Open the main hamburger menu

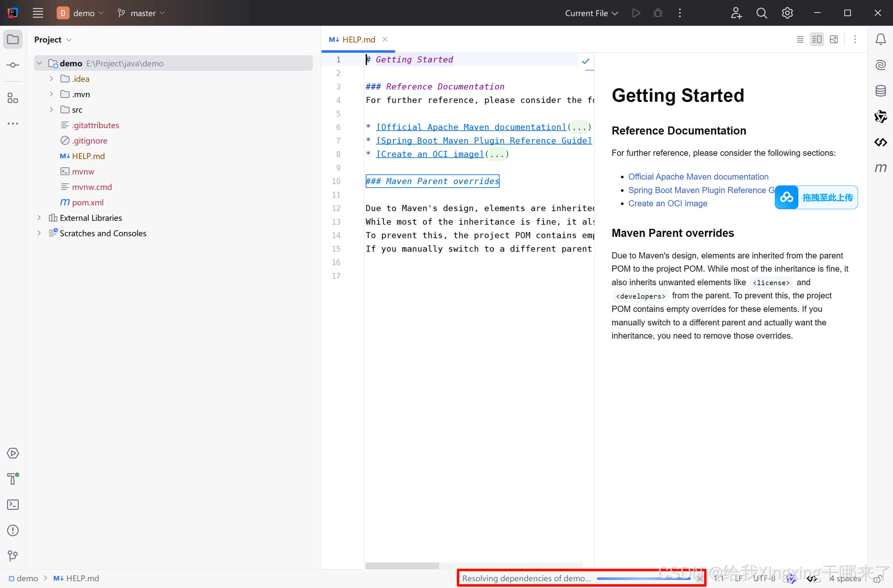(x=38, y=13)
